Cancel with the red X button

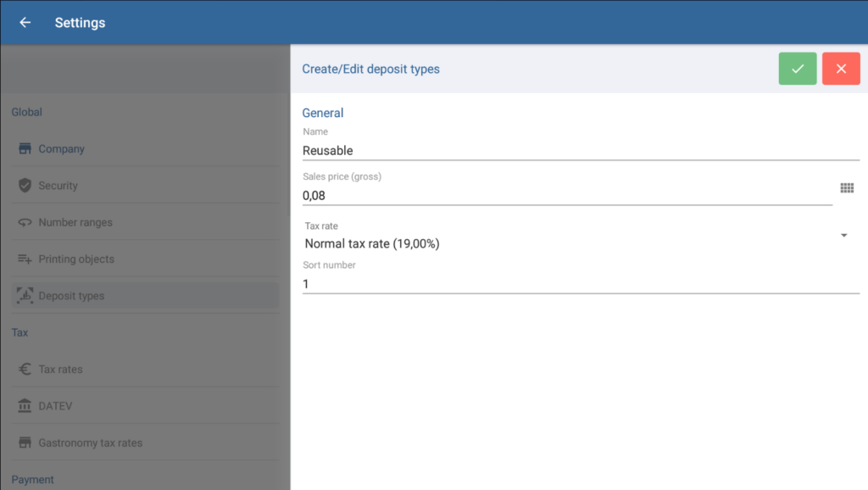[841, 69]
